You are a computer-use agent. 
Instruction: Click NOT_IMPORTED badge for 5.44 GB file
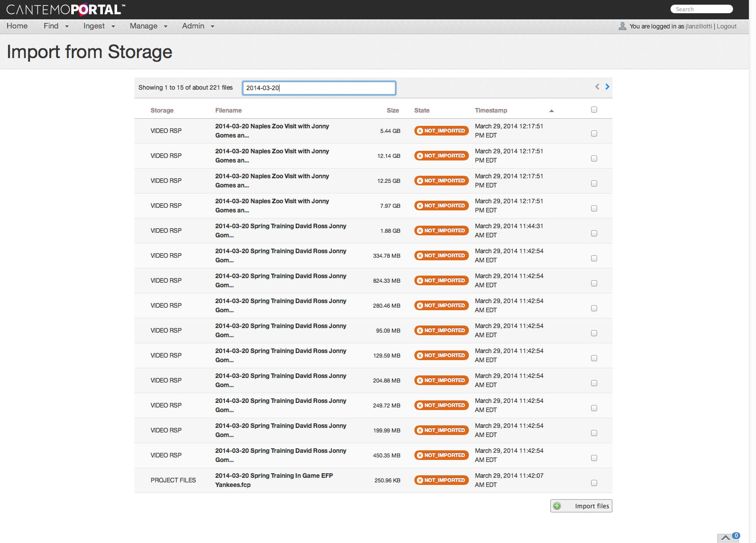coord(441,131)
